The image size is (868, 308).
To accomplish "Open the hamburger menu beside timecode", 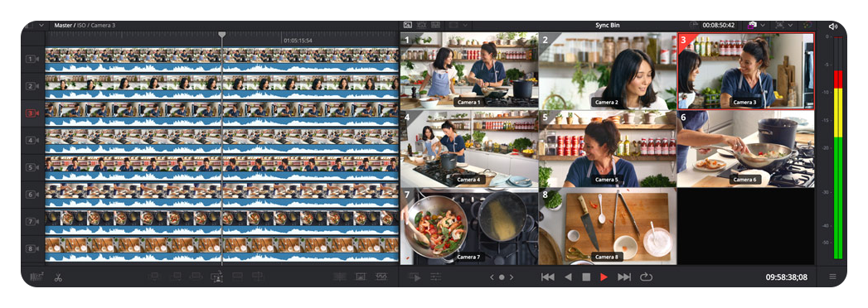I will point(832,277).
